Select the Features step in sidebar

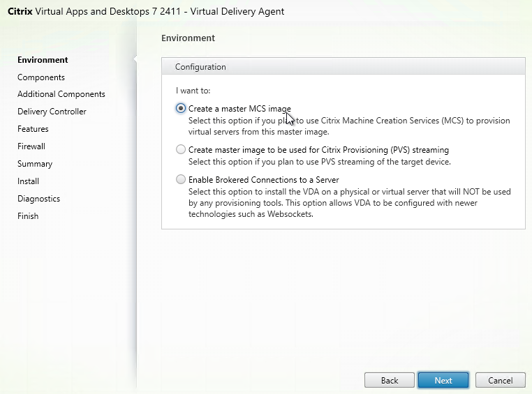[x=33, y=129]
